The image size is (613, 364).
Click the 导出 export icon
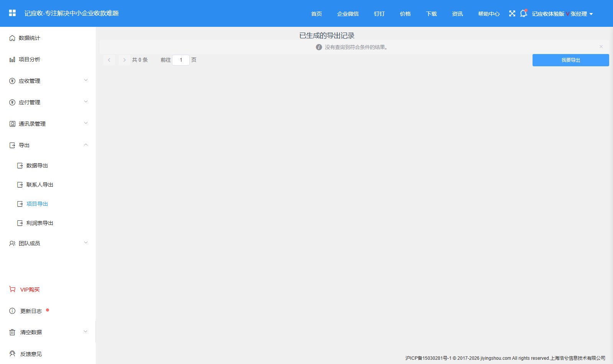(x=12, y=145)
